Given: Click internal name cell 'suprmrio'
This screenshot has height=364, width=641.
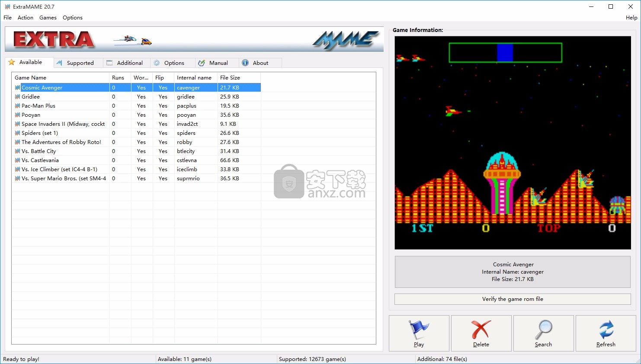Looking at the screenshot, I should (x=188, y=179).
